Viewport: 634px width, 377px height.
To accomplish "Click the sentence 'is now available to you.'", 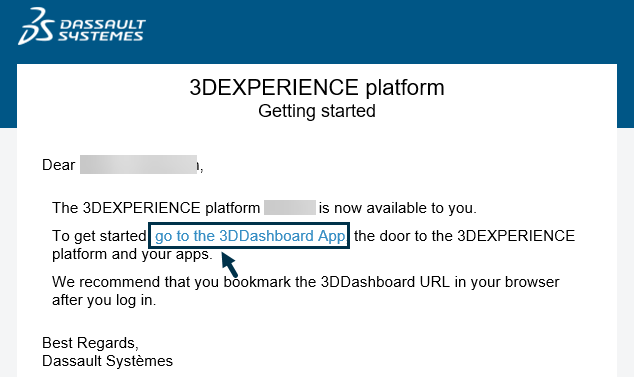I will [398, 208].
